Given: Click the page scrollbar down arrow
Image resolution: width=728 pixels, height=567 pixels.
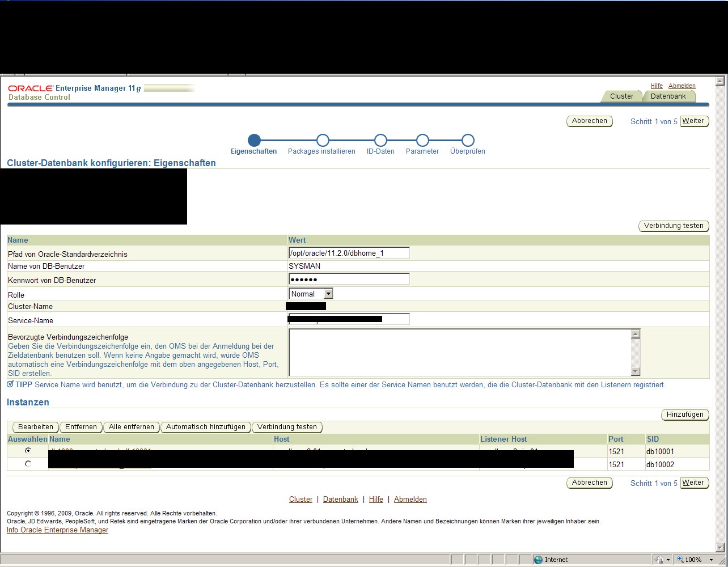Looking at the screenshot, I should tap(720, 547).
